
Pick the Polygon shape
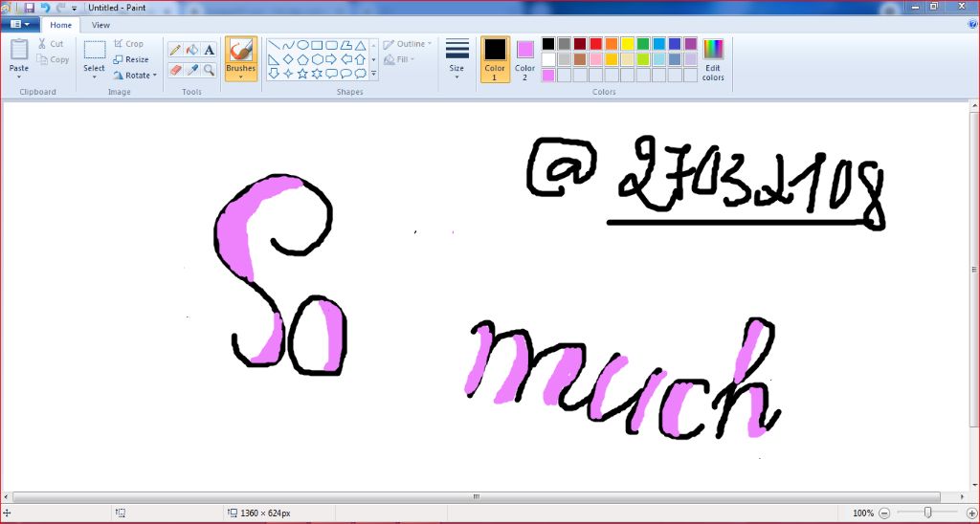pyautogui.click(x=345, y=45)
